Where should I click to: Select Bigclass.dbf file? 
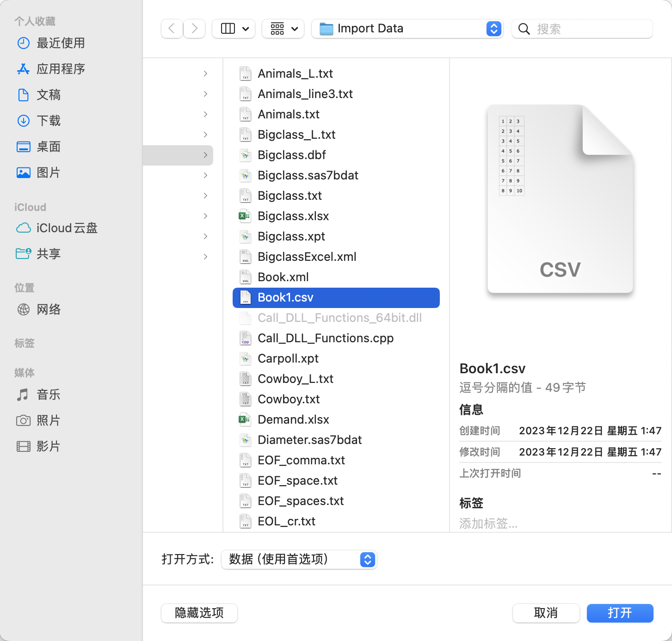[336, 155]
